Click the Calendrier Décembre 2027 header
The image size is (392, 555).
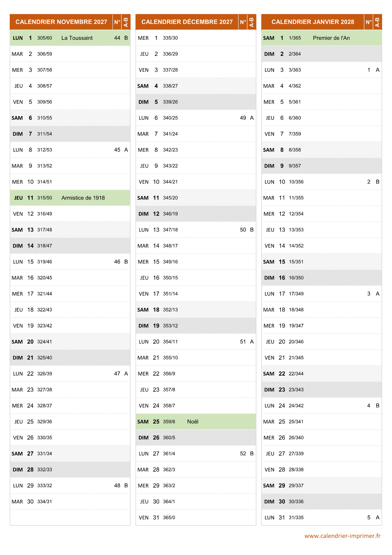187,22
